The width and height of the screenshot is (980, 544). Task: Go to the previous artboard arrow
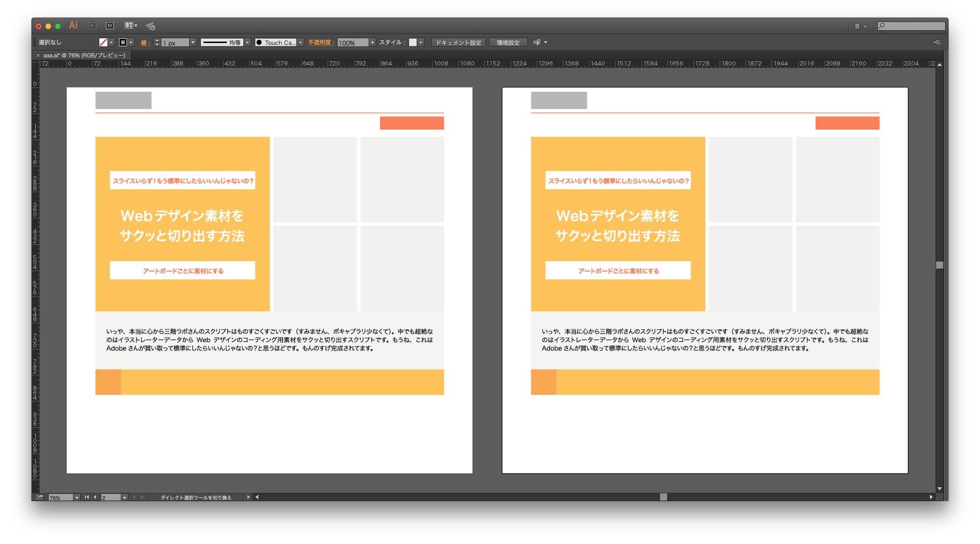click(x=95, y=497)
